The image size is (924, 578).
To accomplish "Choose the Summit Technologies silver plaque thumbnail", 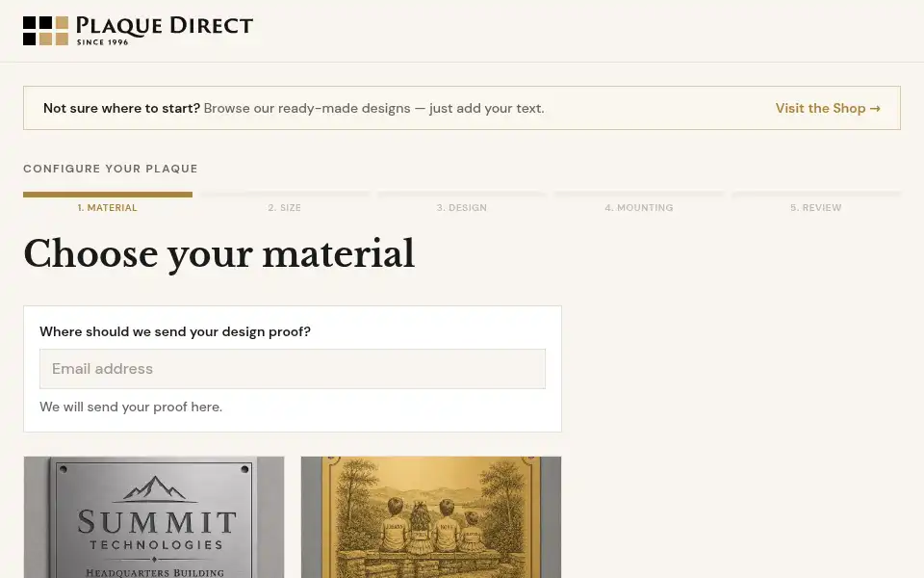I will 154,517.
